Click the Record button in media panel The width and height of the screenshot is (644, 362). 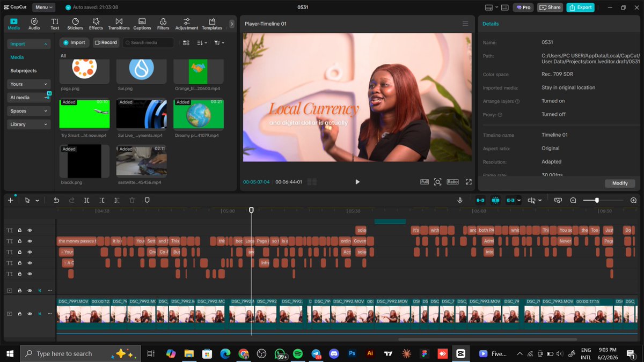106,42
